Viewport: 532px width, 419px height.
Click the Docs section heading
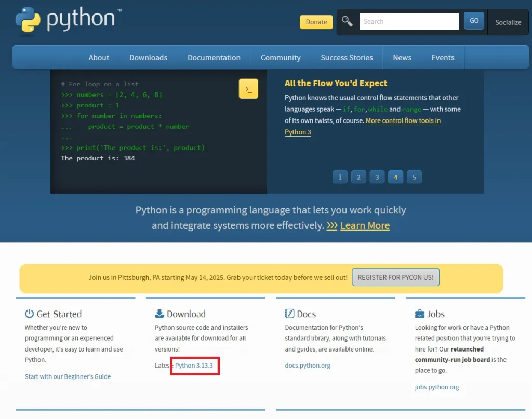point(307,314)
